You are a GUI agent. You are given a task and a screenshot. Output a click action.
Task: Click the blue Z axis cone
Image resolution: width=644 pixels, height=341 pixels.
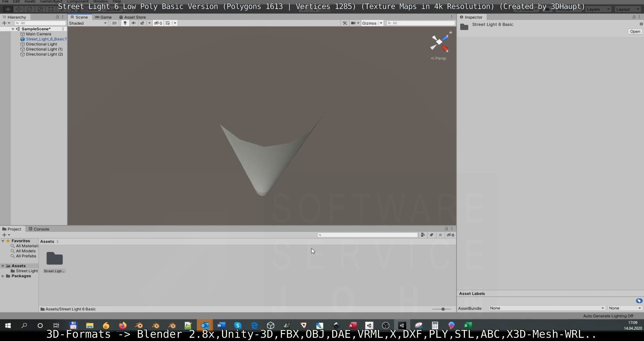click(445, 38)
